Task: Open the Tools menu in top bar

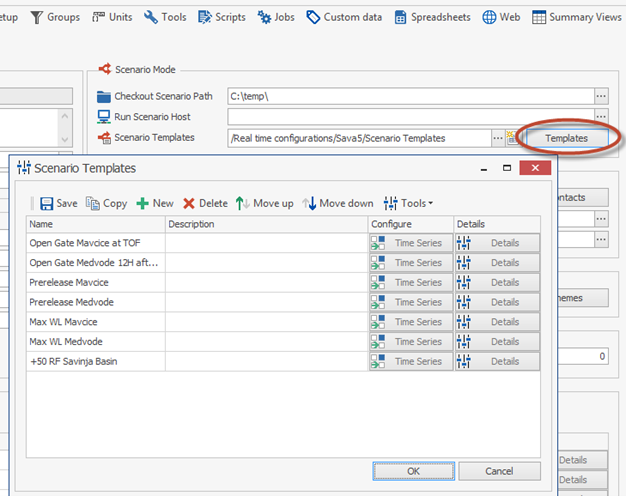Action: (x=165, y=17)
